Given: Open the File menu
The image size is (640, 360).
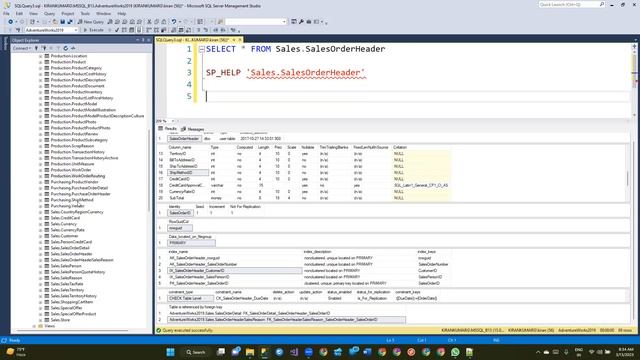Looking at the screenshot, I should point(6,13).
